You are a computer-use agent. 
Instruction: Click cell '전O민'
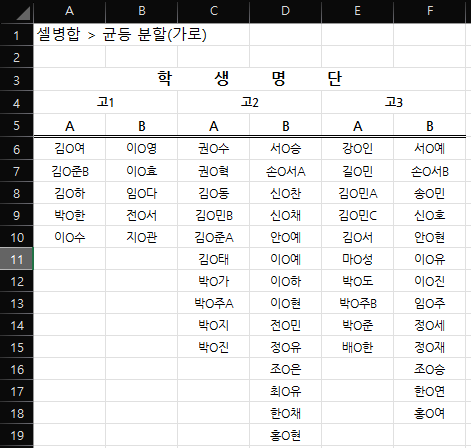click(x=286, y=325)
